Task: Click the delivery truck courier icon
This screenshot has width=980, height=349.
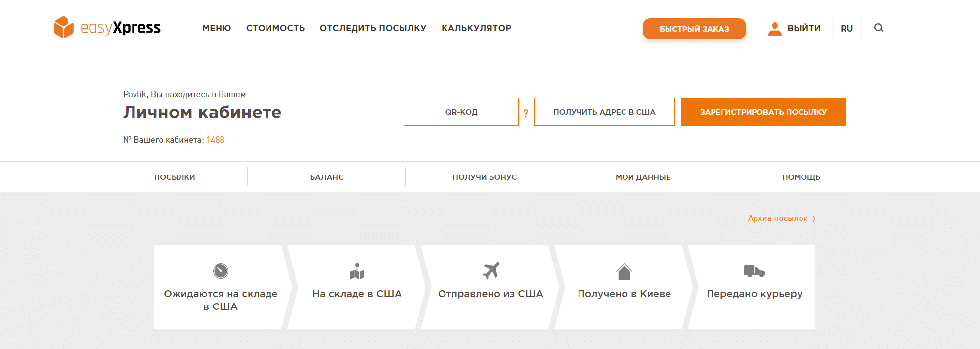Action: tap(755, 271)
